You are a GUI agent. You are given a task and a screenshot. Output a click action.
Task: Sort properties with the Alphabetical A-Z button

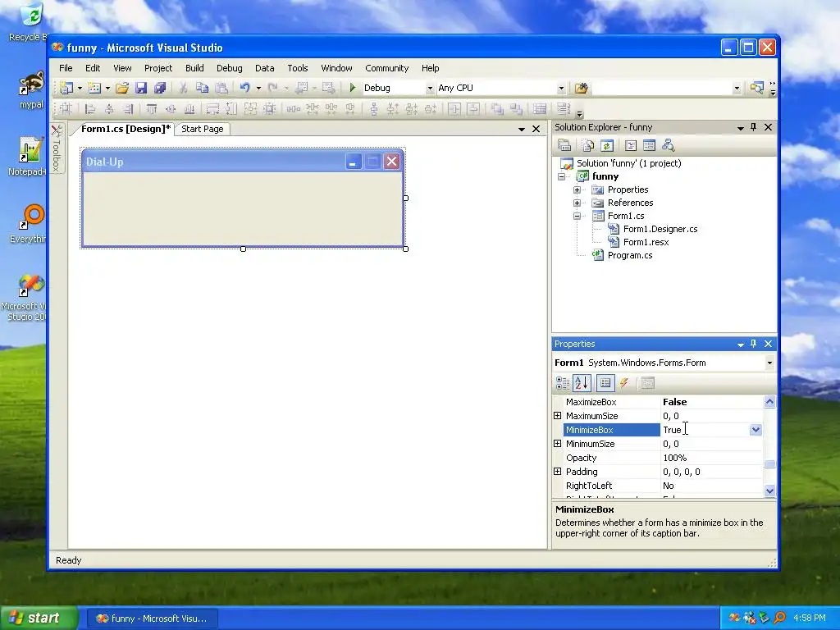click(582, 383)
